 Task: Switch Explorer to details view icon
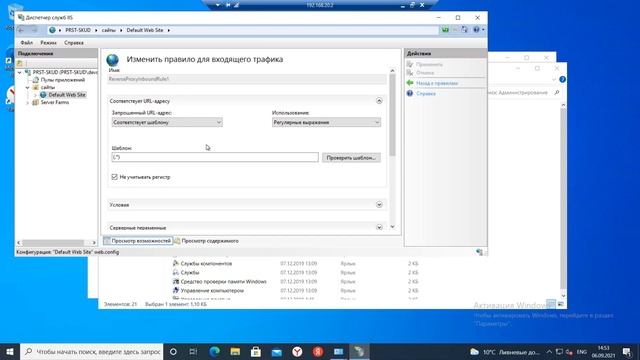551,304
